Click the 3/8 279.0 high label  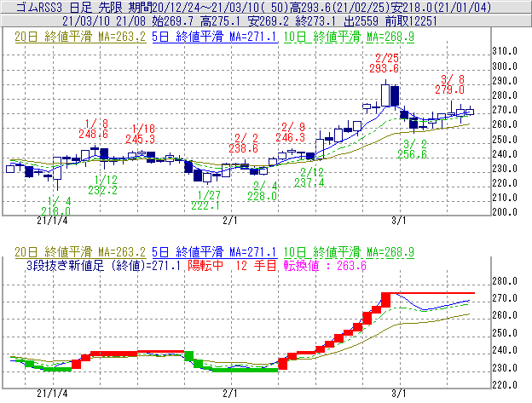(450, 84)
